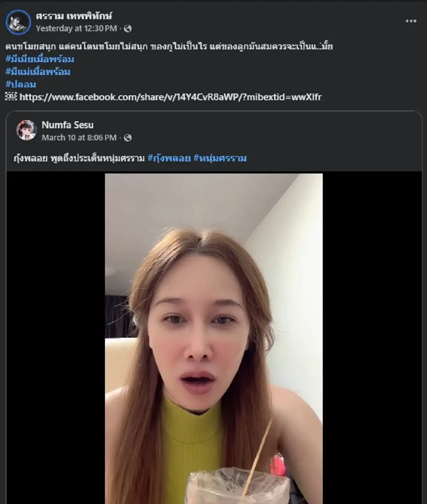Click Numfa Sesu's profile avatar
This screenshot has width=427, height=504.
(27, 130)
